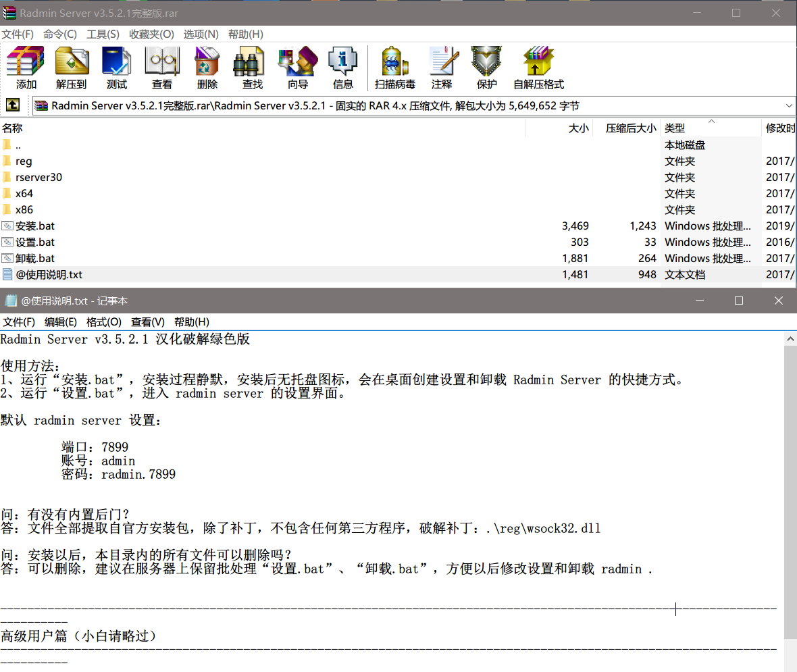Click the Notepad title bar icon
The image size is (797, 672).
point(11,301)
